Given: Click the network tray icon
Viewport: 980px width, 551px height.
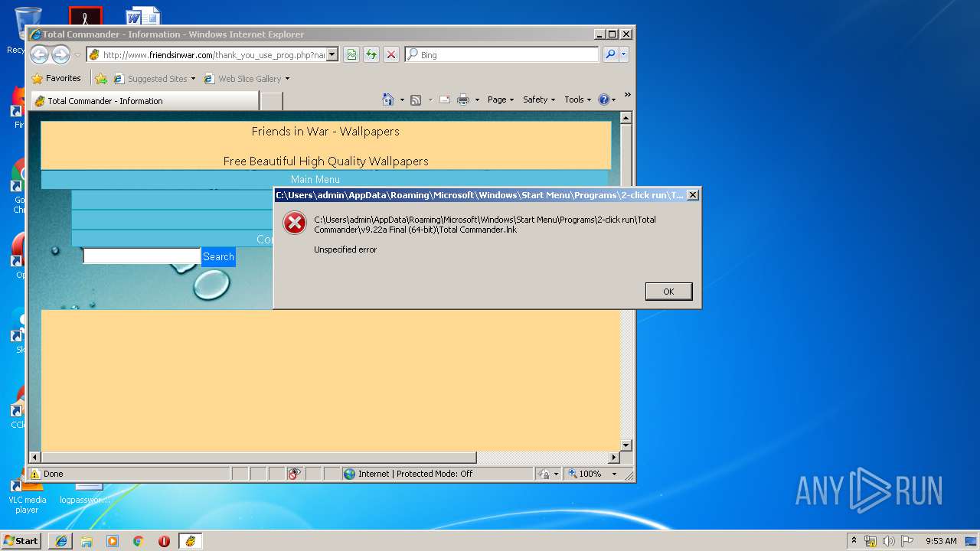Looking at the screenshot, I should point(871,541).
